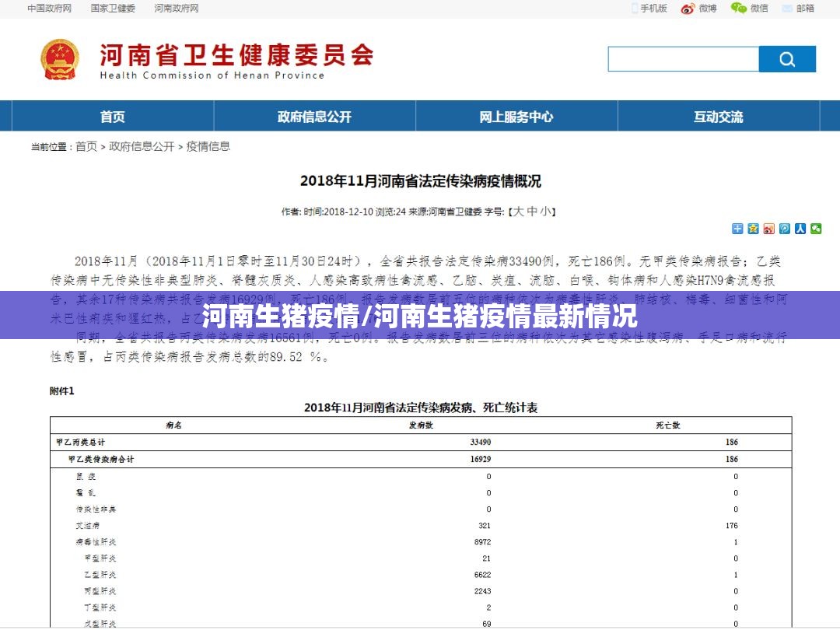Click 政府信息公开 in breadcrumb path
The height and width of the screenshot is (630, 840).
click(x=142, y=146)
